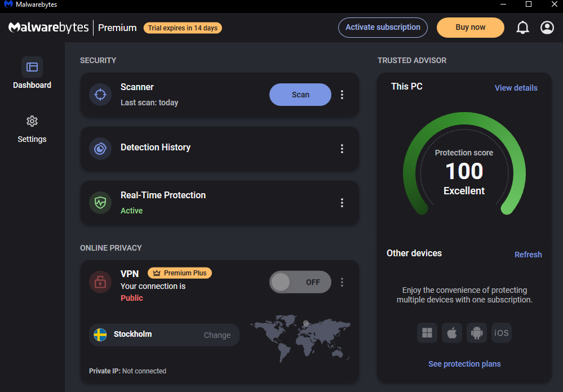Click the notifications bell icon
This screenshot has width=563, height=392.
coord(522,28)
